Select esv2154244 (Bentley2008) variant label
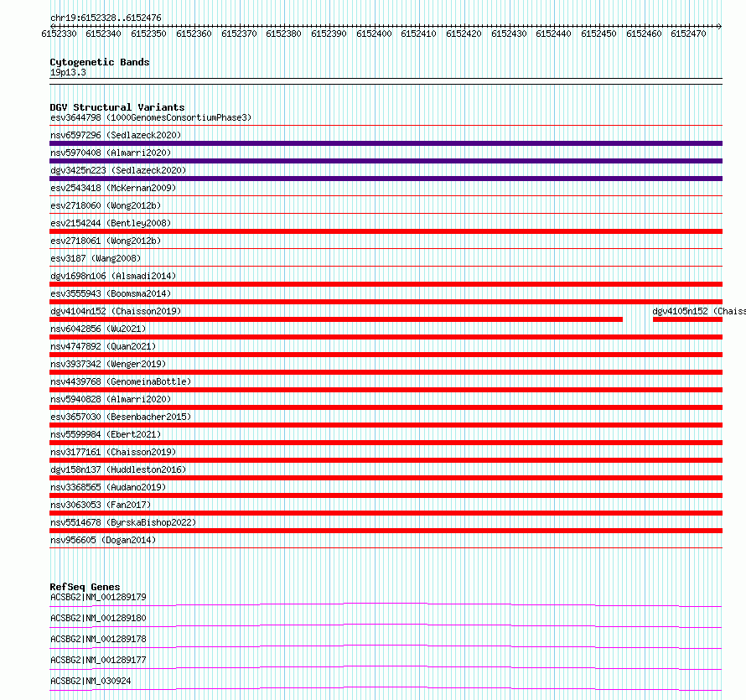The image size is (746, 700). [111, 223]
